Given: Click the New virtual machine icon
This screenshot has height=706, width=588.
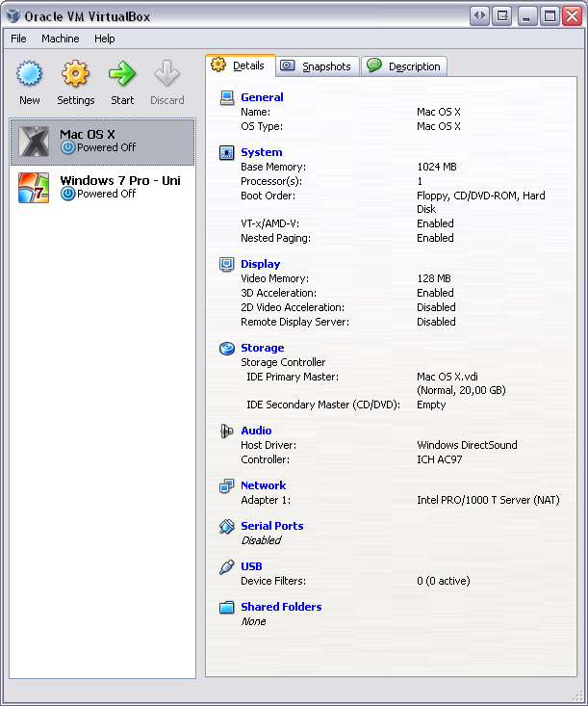Looking at the screenshot, I should coord(30,75).
